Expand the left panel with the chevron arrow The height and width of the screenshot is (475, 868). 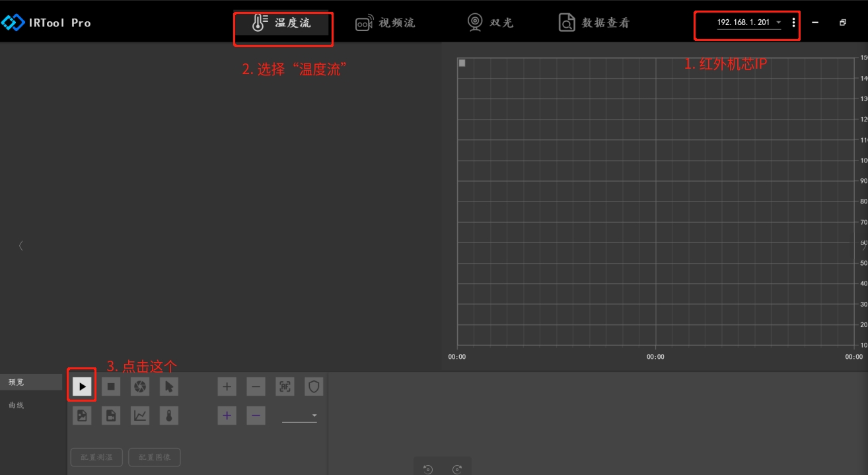coord(20,246)
